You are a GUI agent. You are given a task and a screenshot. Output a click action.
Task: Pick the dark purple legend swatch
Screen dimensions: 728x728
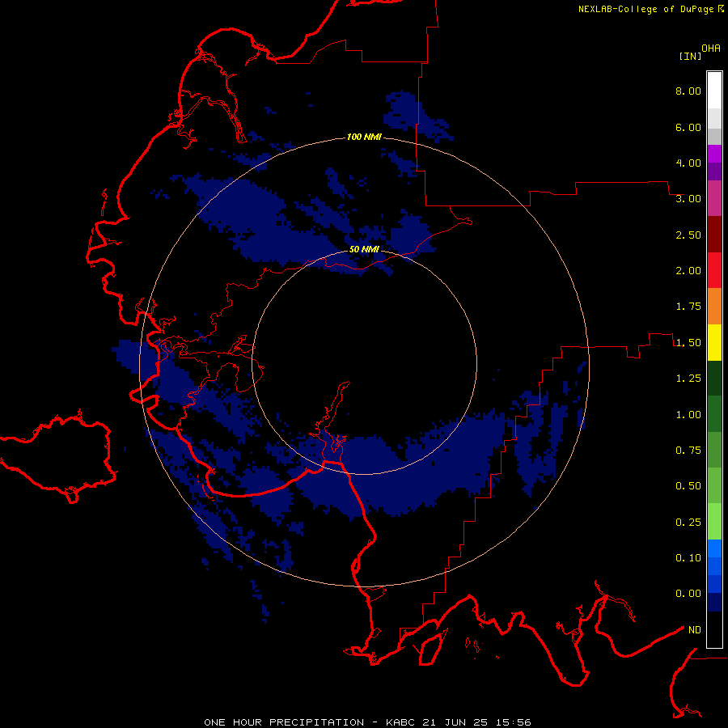tap(714, 171)
